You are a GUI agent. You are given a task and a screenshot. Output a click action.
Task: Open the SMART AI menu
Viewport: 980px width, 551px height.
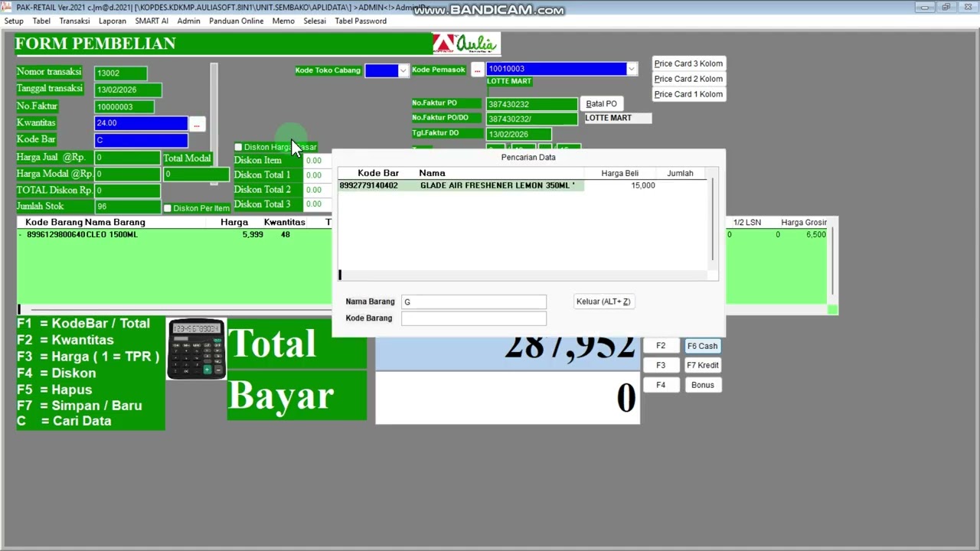pos(152,21)
